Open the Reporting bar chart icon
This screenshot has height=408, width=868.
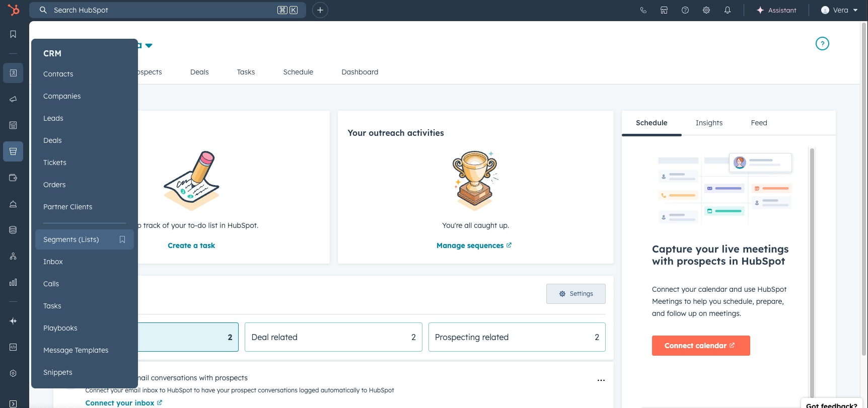13,282
